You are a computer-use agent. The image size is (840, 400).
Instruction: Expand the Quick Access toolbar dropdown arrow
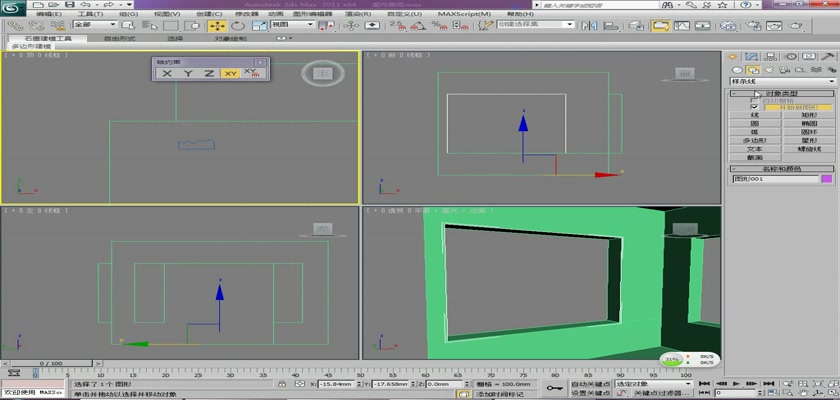[x=130, y=5]
